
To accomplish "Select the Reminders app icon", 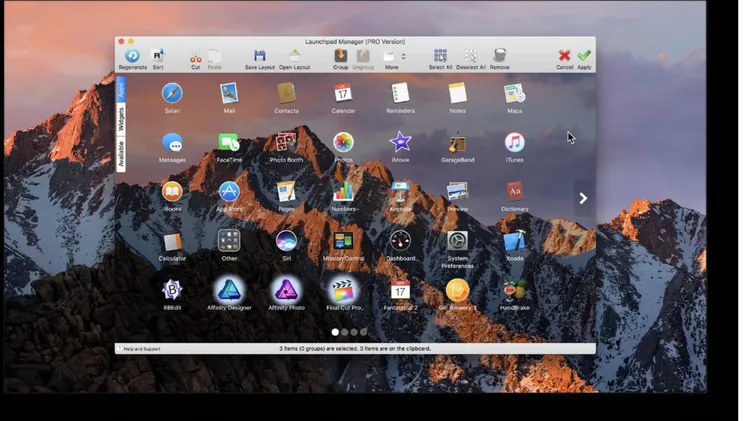I will click(x=400, y=93).
